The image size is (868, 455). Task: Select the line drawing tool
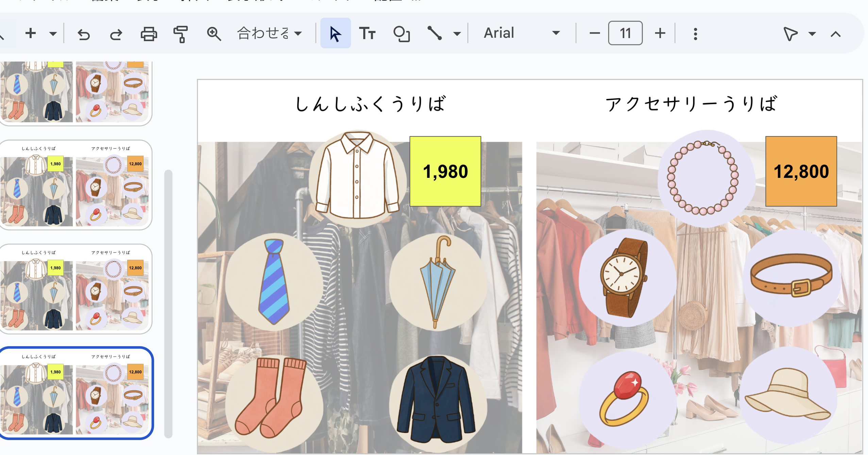(435, 33)
